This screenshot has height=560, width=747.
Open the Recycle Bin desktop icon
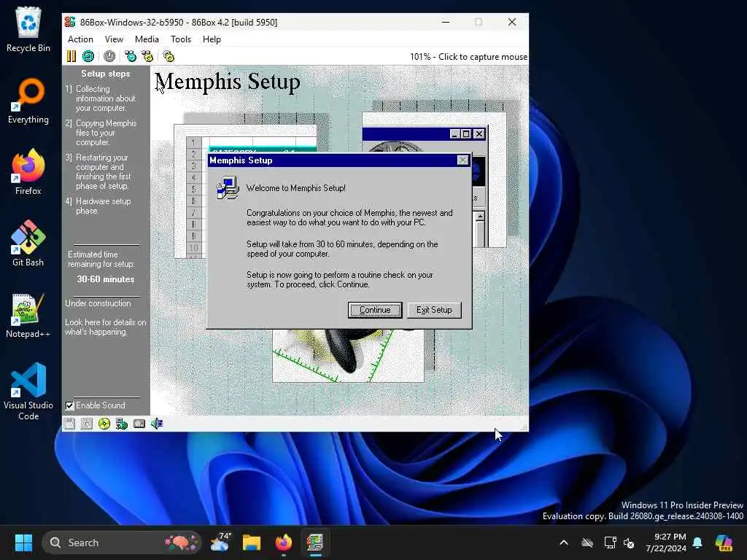(28, 29)
